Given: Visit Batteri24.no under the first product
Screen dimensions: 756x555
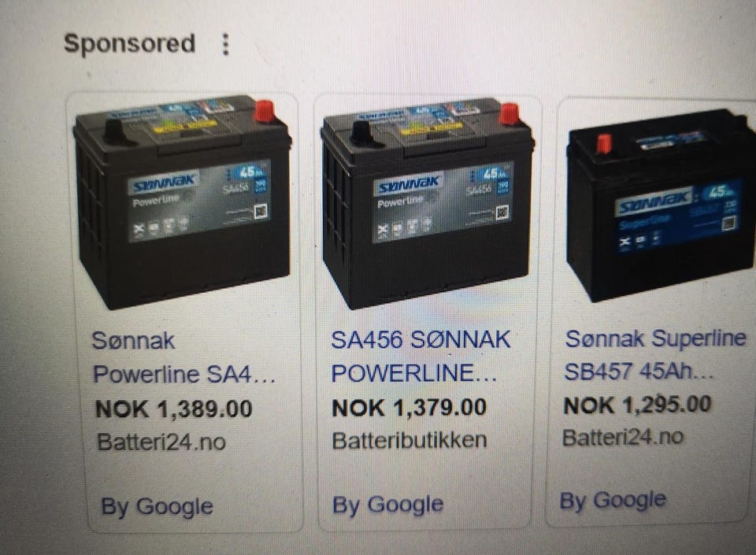Looking at the screenshot, I should 161,442.
